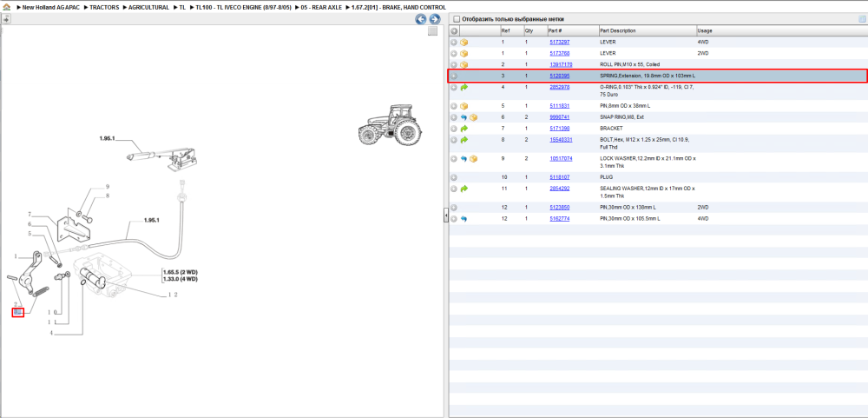The width and height of the screenshot is (868, 418).
Task: Open part number link 5173297
Action: point(559,42)
